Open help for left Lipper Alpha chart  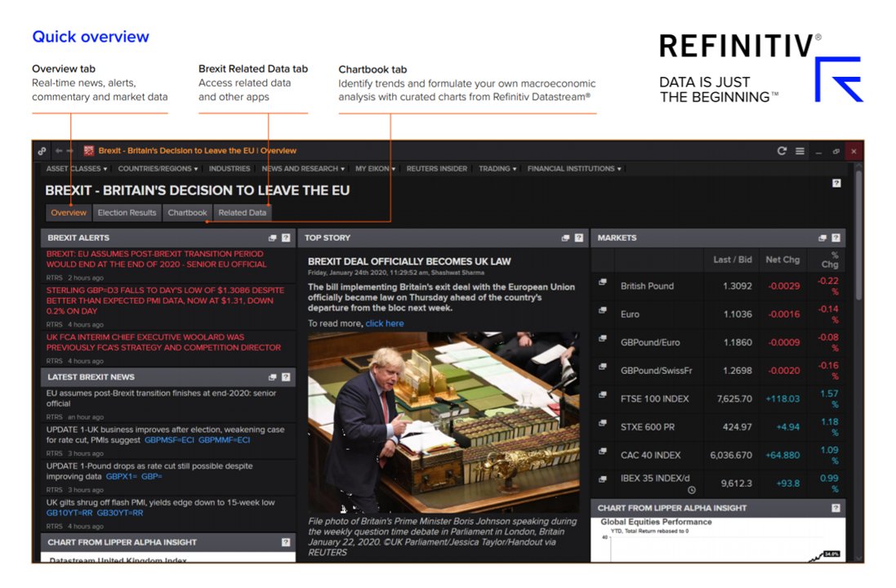pos(286,542)
